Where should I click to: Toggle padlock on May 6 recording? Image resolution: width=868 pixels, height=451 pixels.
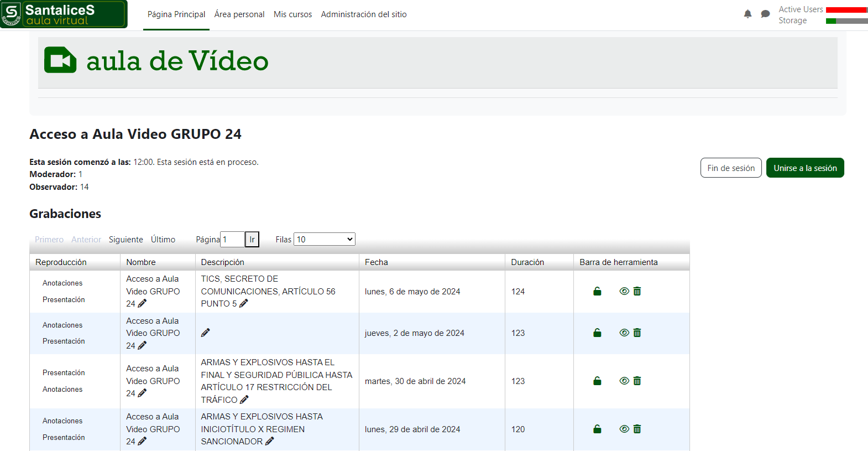pos(597,291)
